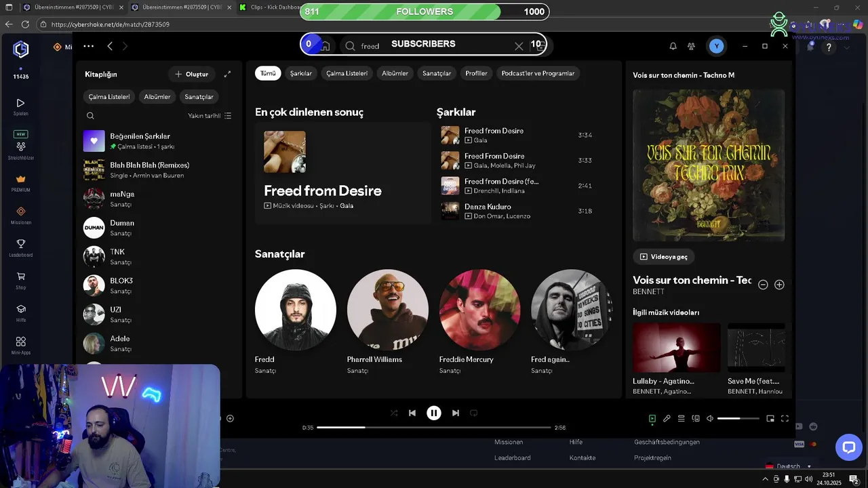Select the Çalma Listeleri search tab
Image resolution: width=868 pixels, height=488 pixels.
point(347,73)
